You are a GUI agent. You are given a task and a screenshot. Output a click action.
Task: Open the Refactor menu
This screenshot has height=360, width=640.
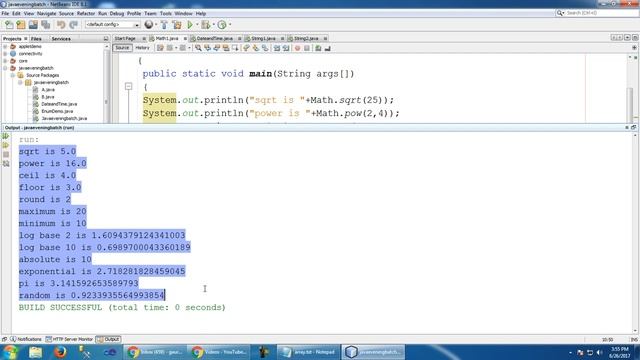(86, 13)
